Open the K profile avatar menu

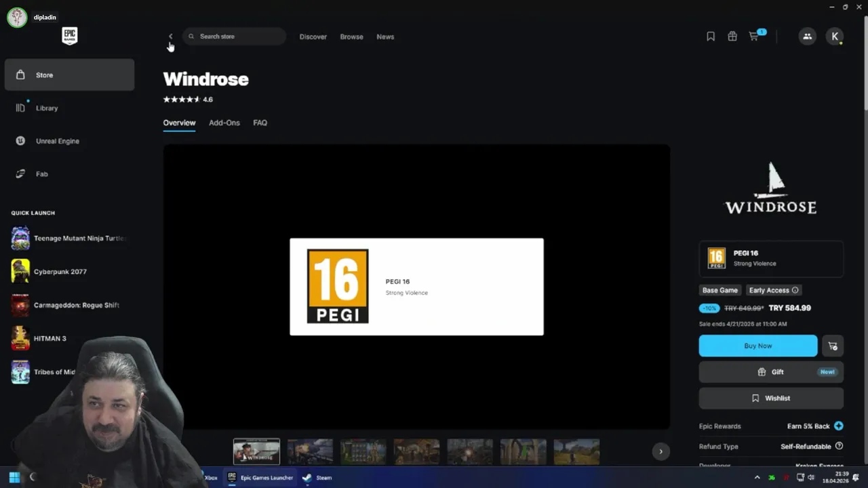click(x=835, y=37)
